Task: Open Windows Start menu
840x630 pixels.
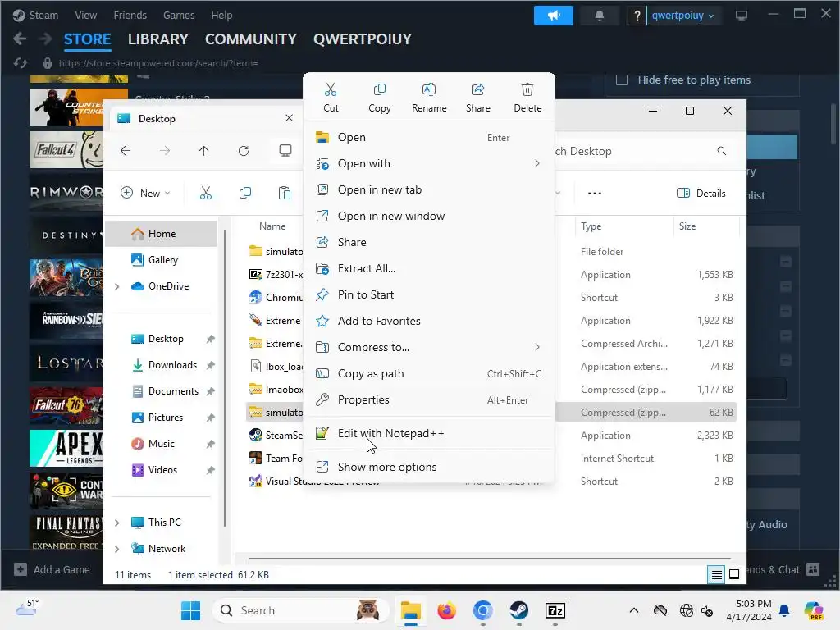Action: tap(190, 610)
